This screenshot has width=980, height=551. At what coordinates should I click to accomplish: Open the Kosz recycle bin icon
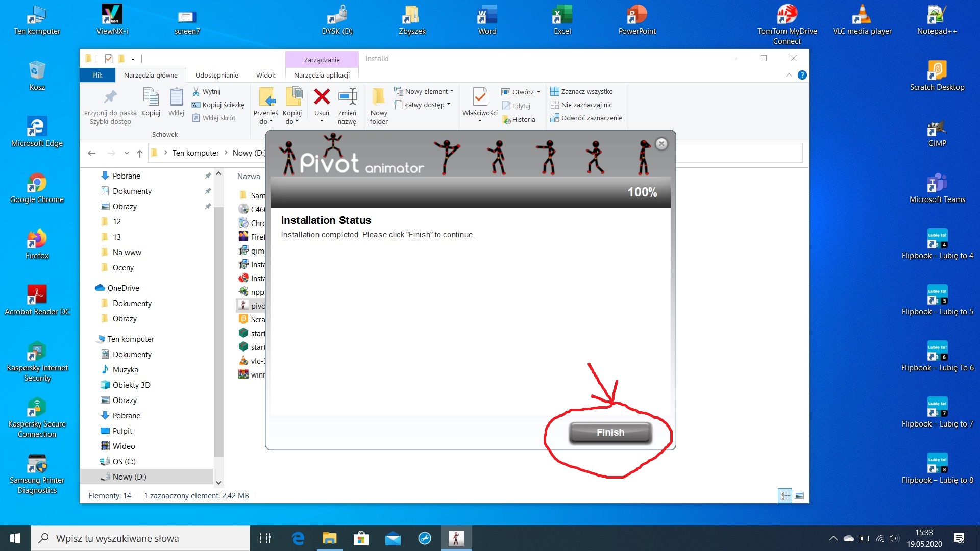(x=37, y=77)
